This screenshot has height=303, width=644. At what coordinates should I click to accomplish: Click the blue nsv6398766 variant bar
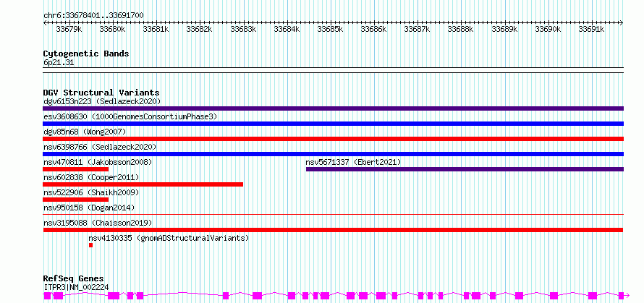coord(333,154)
